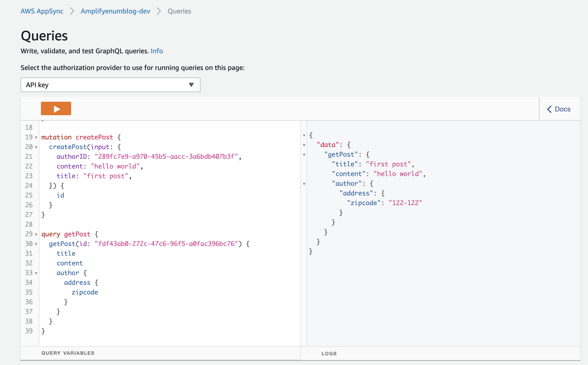Collapse the author block at line 33
This screenshot has width=588, height=365.
point(36,273)
